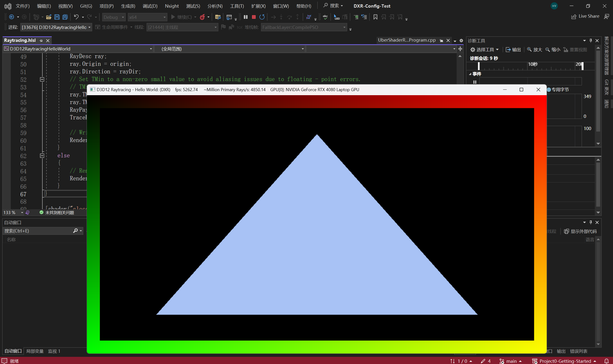This screenshot has height=364, width=613.
Task: Open the 133 % zoom level dropdown
Action: pos(22,213)
